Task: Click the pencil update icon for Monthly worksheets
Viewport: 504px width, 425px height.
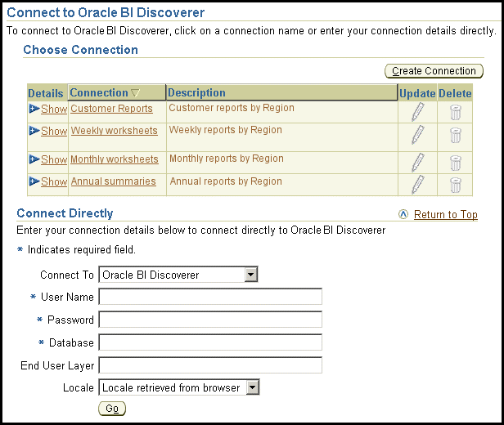Action: coord(418,163)
